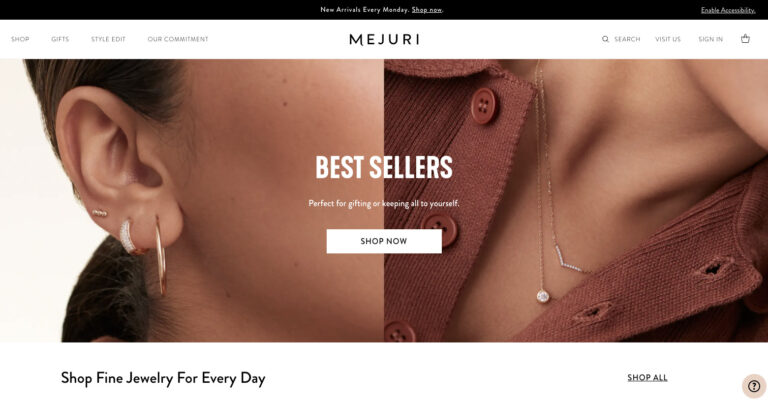Viewport: 768px width, 402px height.
Task: Click the Best Sellers heading
Action: [384, 167]
